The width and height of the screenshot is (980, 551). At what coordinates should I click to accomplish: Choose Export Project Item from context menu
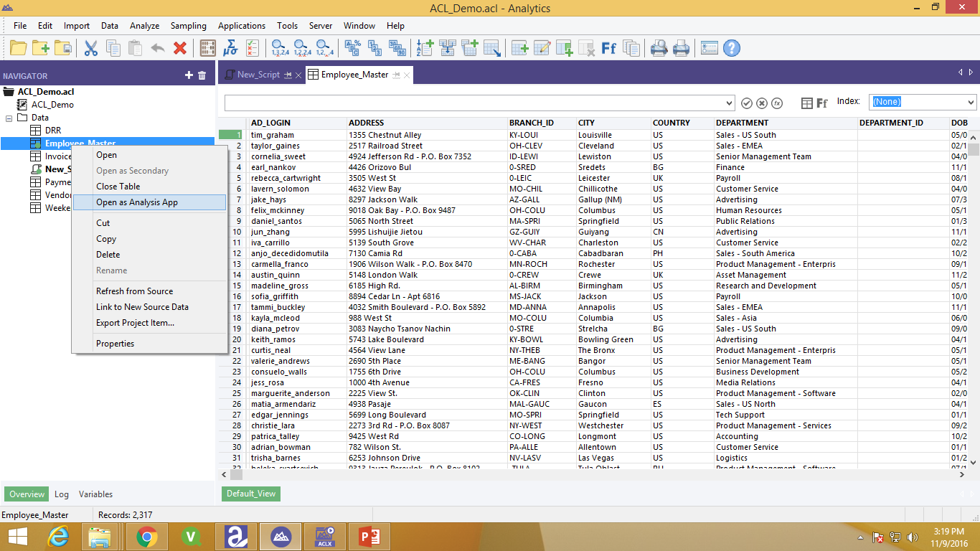(x=135, y=323)
